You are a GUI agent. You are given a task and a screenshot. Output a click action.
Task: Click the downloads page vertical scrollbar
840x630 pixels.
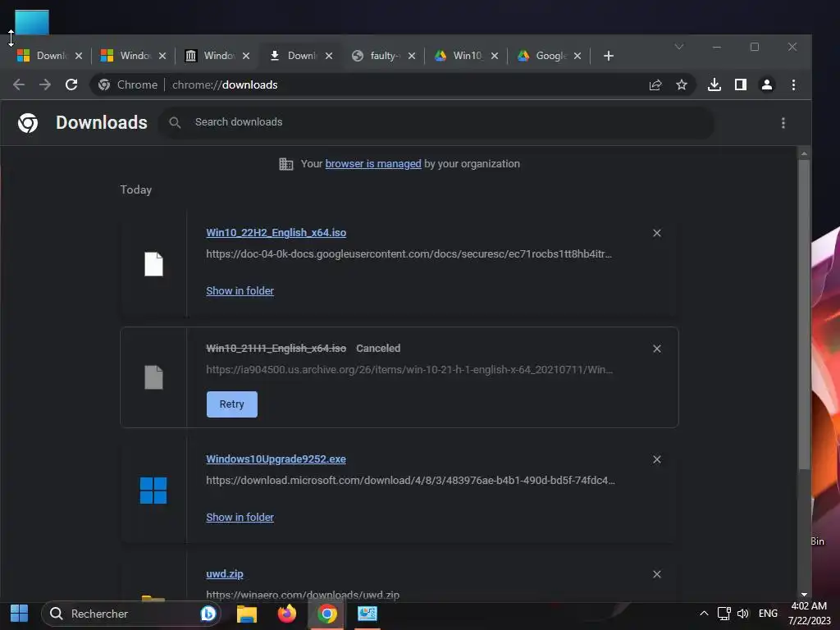804,315
